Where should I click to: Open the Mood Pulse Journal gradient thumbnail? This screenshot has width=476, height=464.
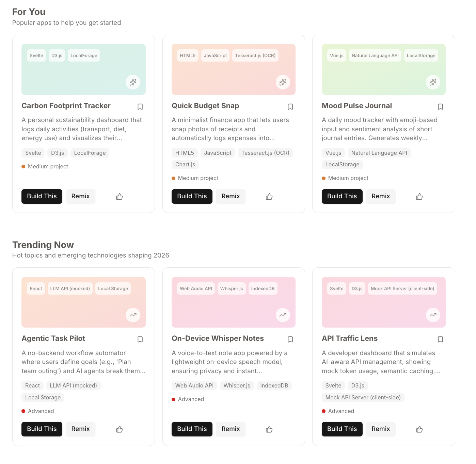coord(383,69)
